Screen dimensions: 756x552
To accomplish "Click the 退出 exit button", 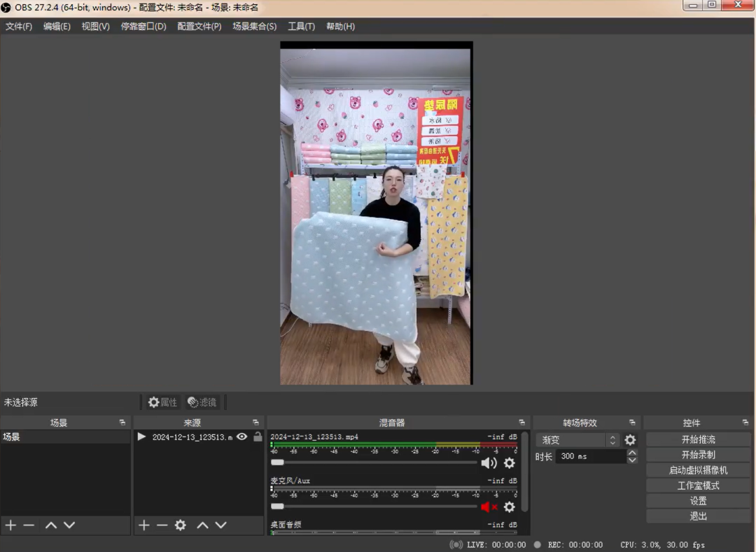I will [x=698, y=516].
